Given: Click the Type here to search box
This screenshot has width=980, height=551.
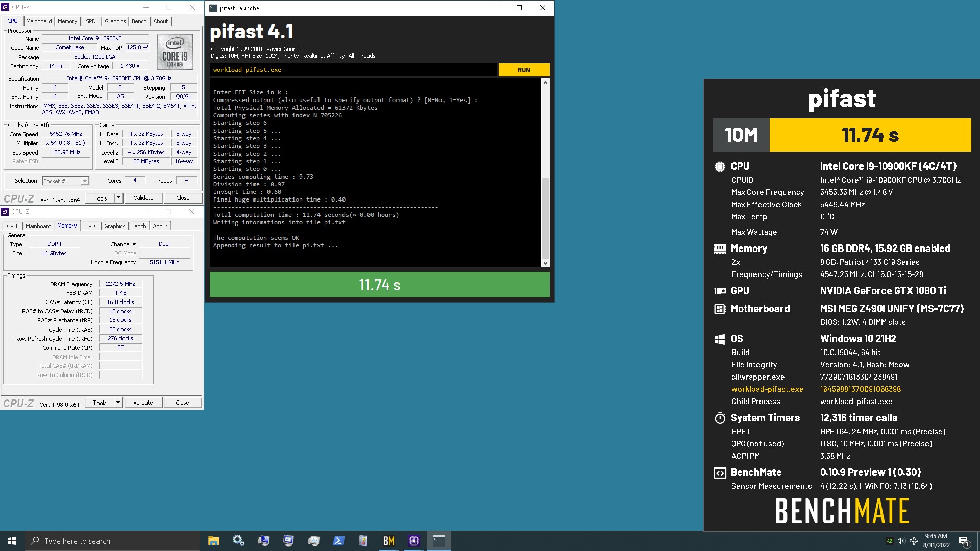Looking at the screenshot, I should (112, 541).
